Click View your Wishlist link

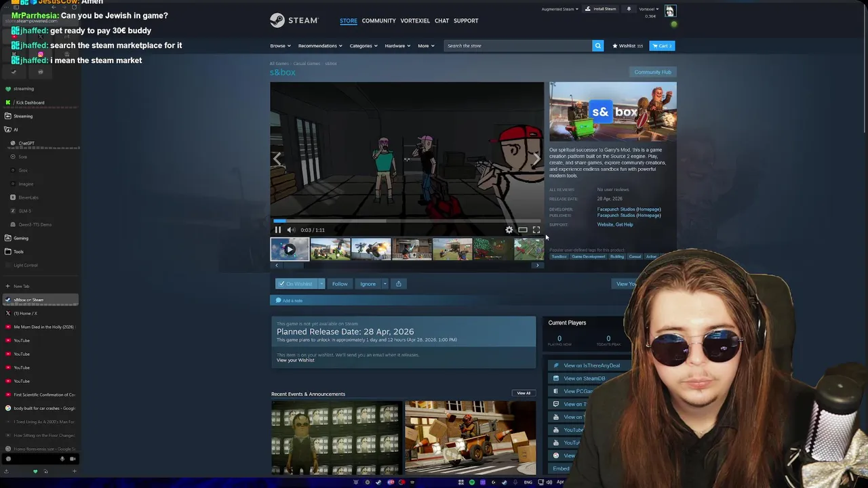click(x=295, y=360)
